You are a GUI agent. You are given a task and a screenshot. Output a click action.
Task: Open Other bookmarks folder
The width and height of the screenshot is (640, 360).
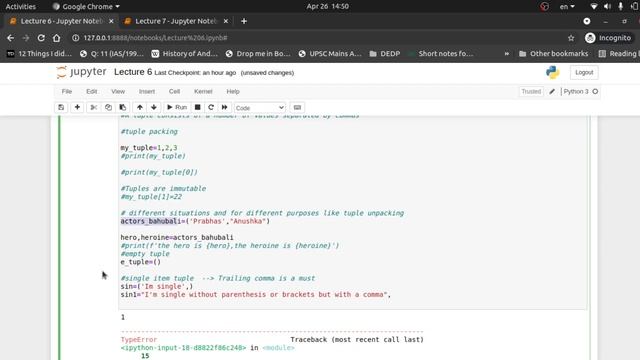[x=553, y=53]
